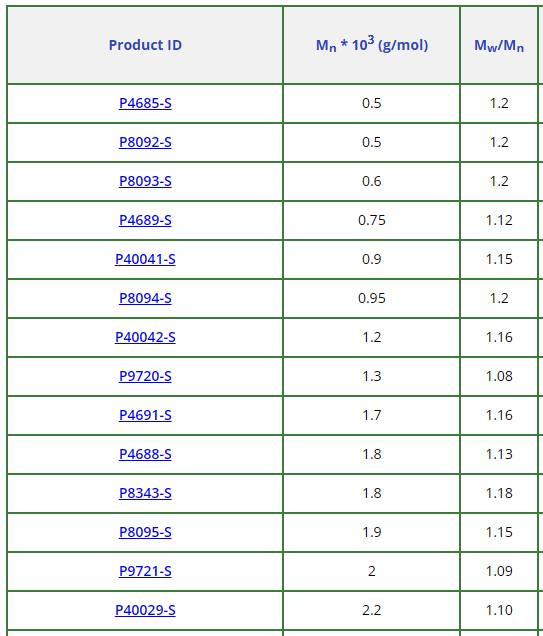The image size is (543, 636).
Task: Click the Mw/Mn column header
Action: [499, 45]
